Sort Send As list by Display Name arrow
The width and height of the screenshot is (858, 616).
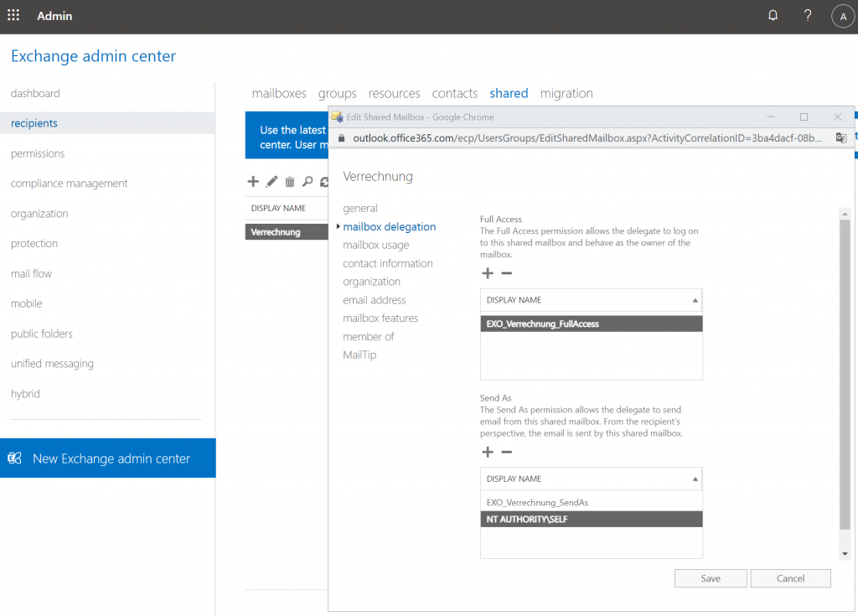(695, 479)
